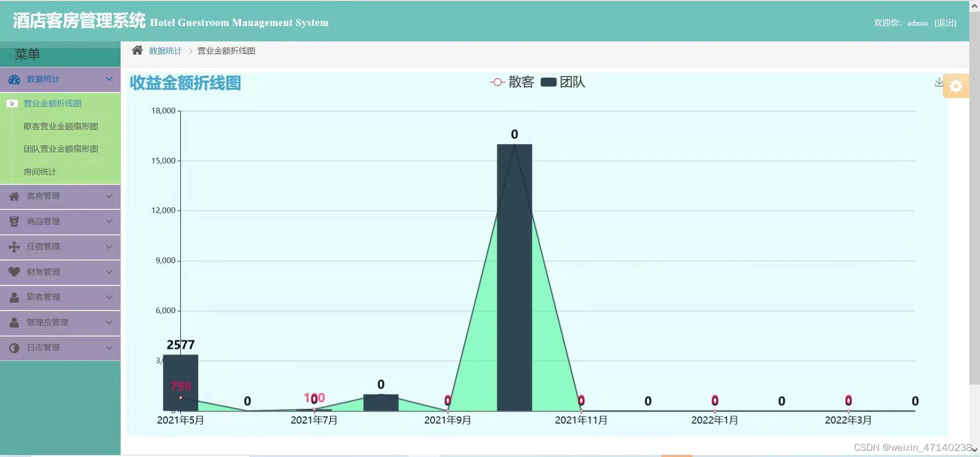980x457 pixels.
Task: Expand the 日志管理 menu chevron
Action: pyautogui.click(x=109, y=347)
